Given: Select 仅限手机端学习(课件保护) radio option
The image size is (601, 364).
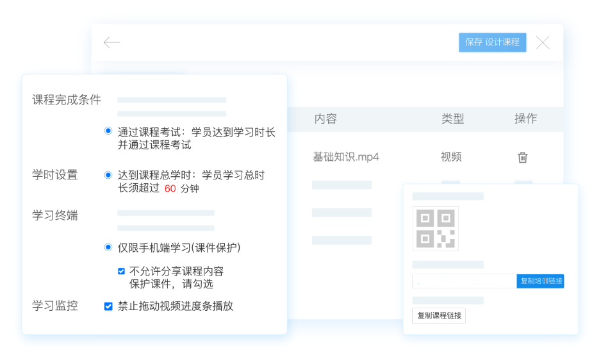Looking at the screenshot, I should [x=108, y=247].
